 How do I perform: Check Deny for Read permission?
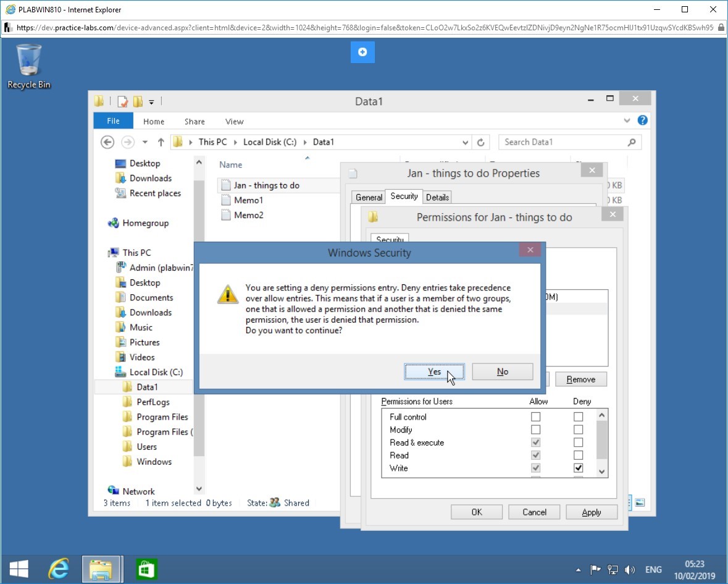578,455
